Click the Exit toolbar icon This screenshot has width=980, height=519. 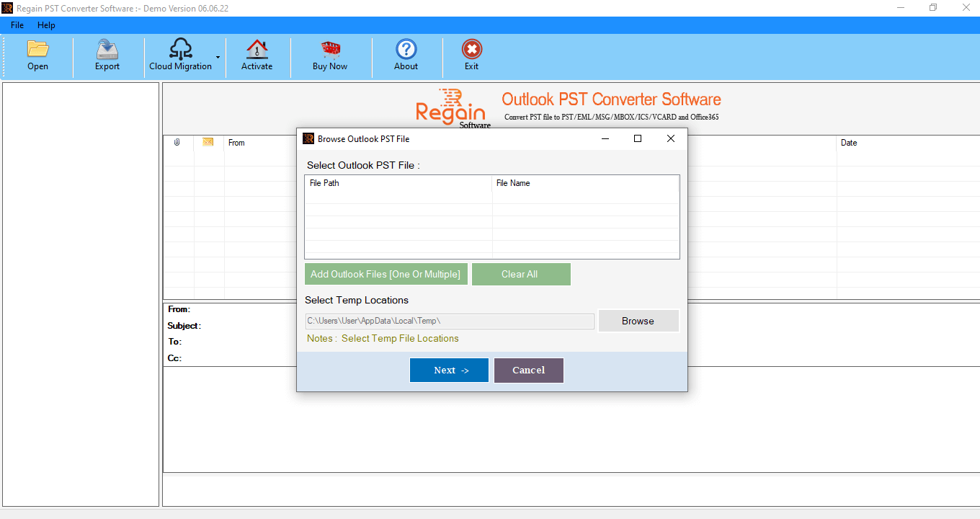[x=471, y=56]
